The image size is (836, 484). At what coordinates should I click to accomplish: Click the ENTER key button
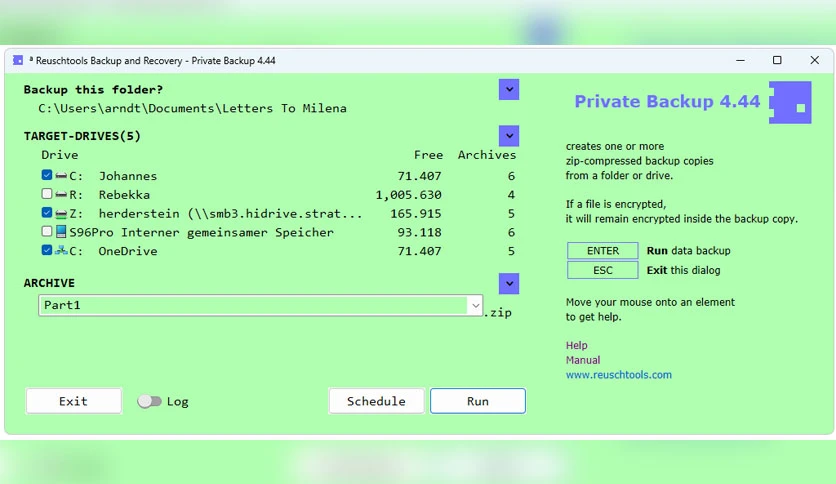tap(602, 251)
